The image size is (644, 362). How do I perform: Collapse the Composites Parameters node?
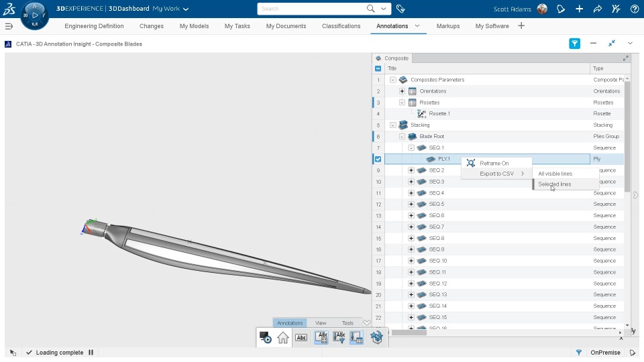[x=392, y=80]
